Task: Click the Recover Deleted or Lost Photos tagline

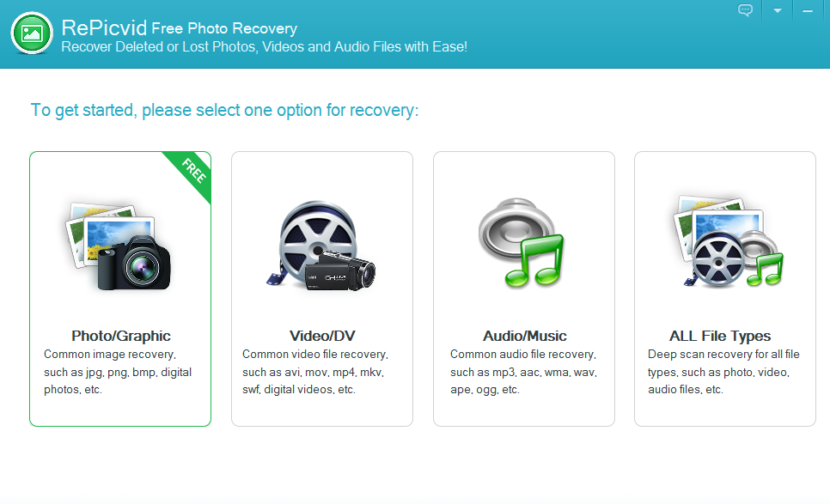Action: pos(264,47)
